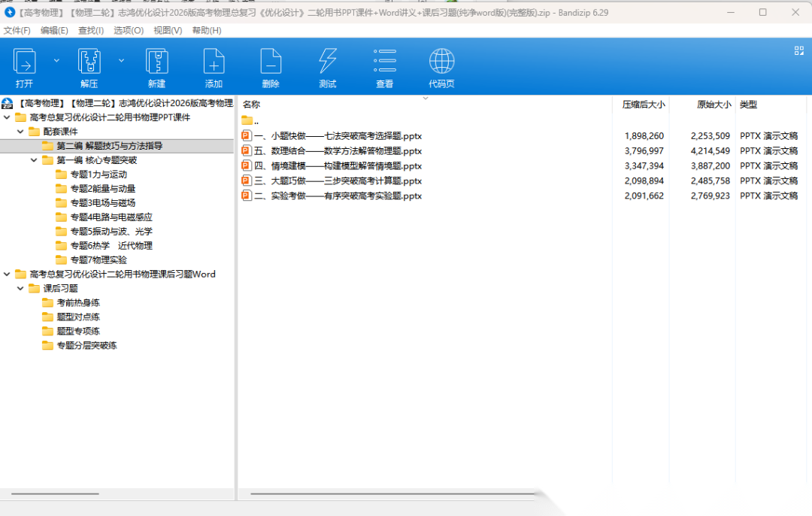
Task: Open the 选项(O) menu
Action: click(129, 30)
